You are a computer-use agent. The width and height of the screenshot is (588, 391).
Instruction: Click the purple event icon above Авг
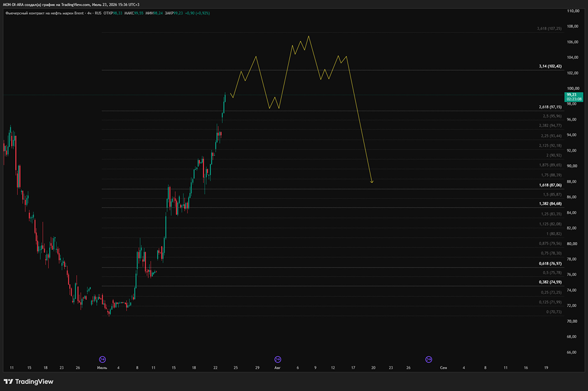(278, 359)
